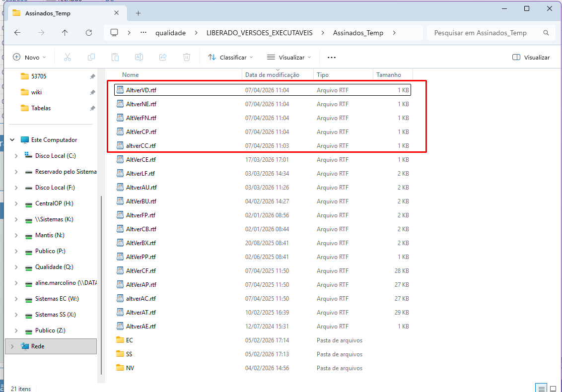Select the AltverCE.rtf file

[141, 160]
